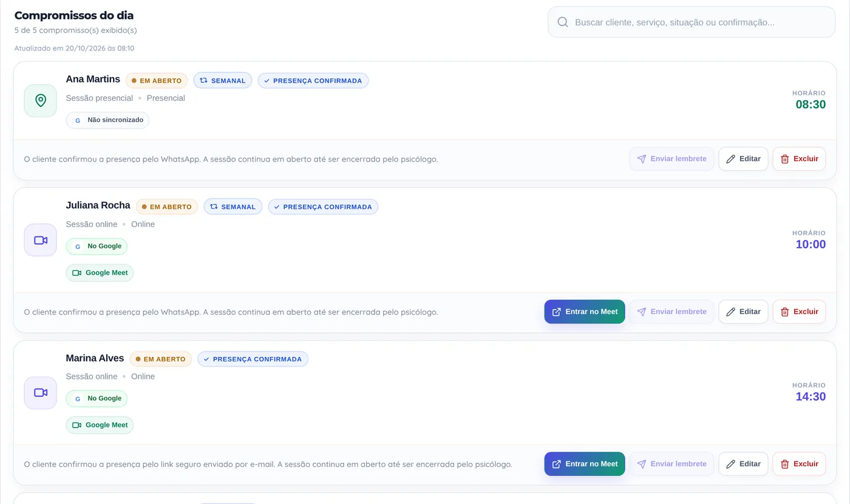
Task: Click the 'Compromissos do dia' heading
Action: coord(74,15)
